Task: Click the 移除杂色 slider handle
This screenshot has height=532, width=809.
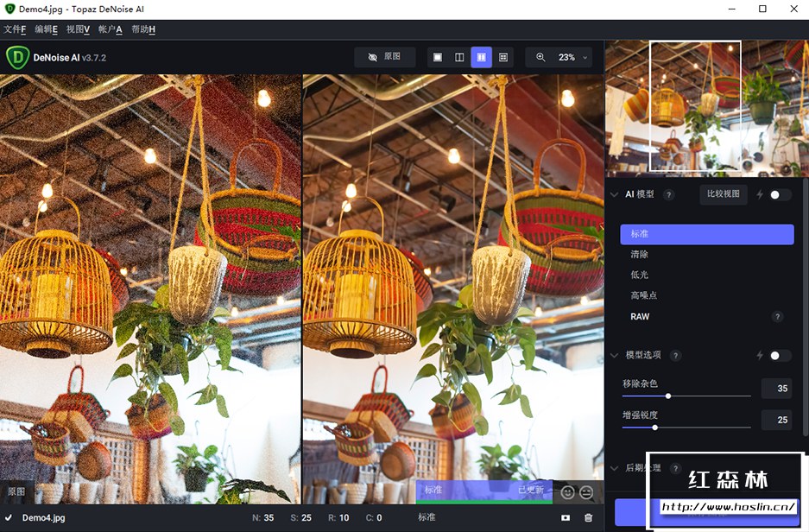Action: tap(668, 396)
